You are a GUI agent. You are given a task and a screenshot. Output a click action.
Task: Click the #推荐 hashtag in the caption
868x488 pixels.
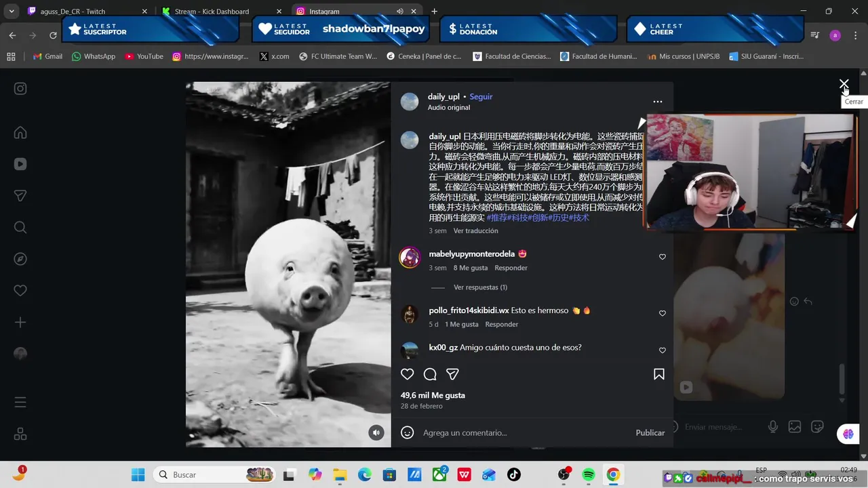click(496, 218)
